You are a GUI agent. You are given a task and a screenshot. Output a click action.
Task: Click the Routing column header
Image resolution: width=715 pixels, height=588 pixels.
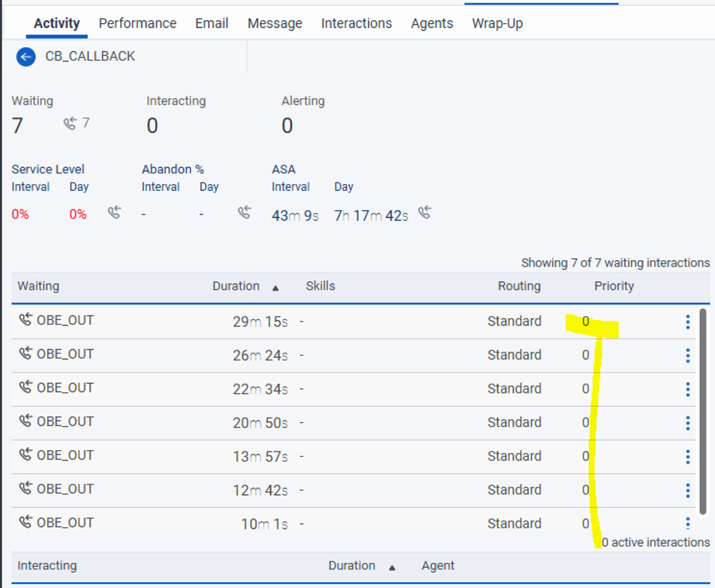point(519,286)
